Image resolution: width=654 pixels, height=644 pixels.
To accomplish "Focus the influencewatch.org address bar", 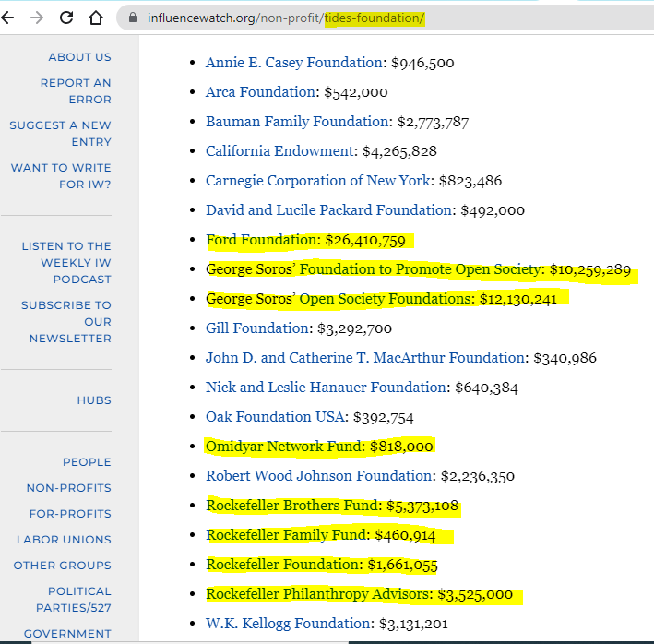I will point(384,18).
